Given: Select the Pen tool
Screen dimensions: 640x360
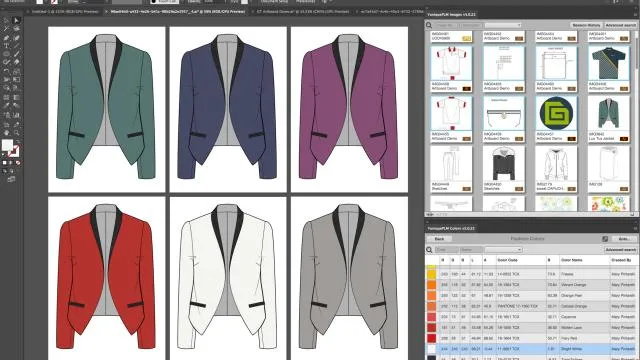Looking at the screenshot, I should tap(7, 38).
